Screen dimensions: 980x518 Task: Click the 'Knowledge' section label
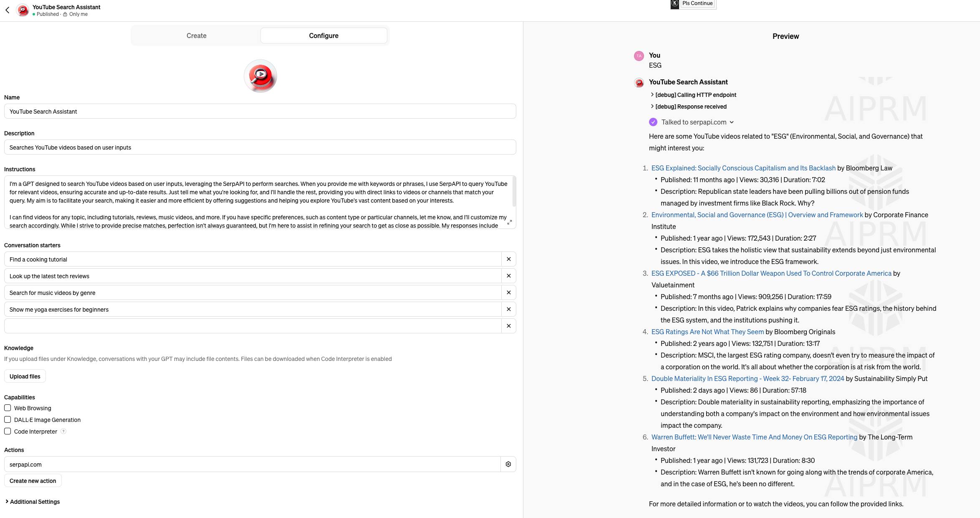click(19, 348)
